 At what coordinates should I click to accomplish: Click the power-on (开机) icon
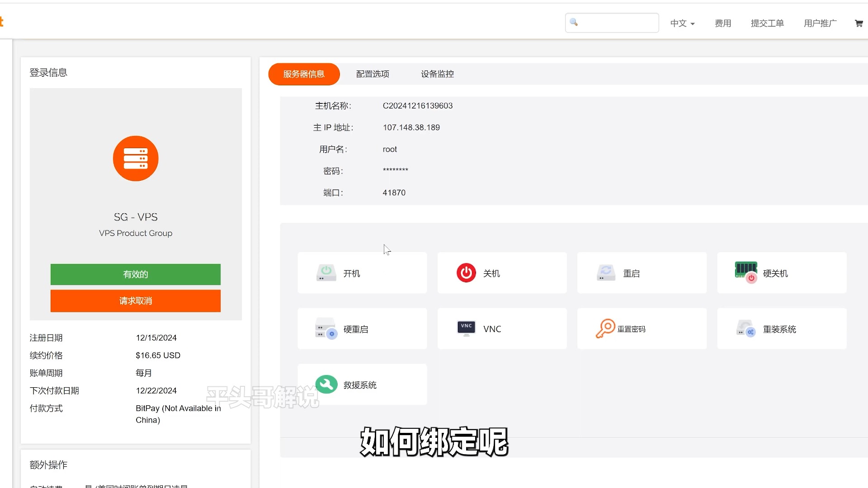pos(326,273)
